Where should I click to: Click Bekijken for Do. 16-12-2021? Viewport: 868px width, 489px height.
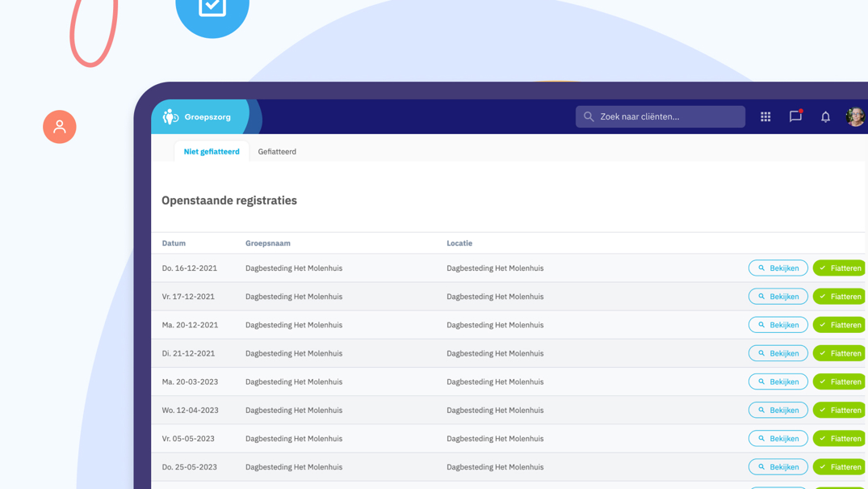pyautogui.click(x=778, y=268)
